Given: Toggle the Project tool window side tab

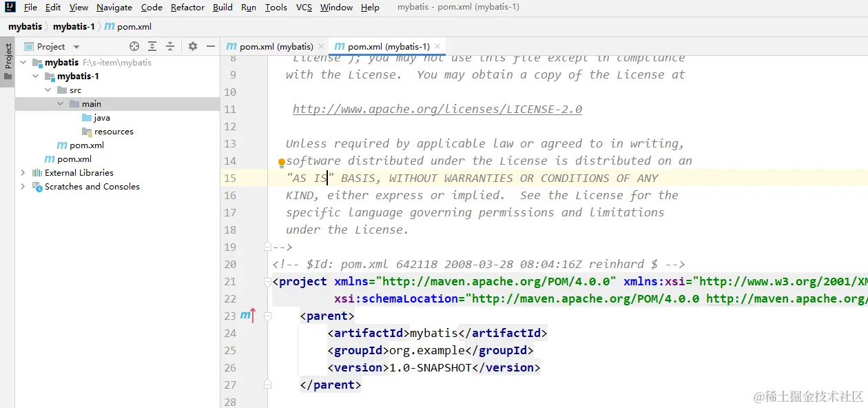Looking at the screenshot, I should (8, 62).
